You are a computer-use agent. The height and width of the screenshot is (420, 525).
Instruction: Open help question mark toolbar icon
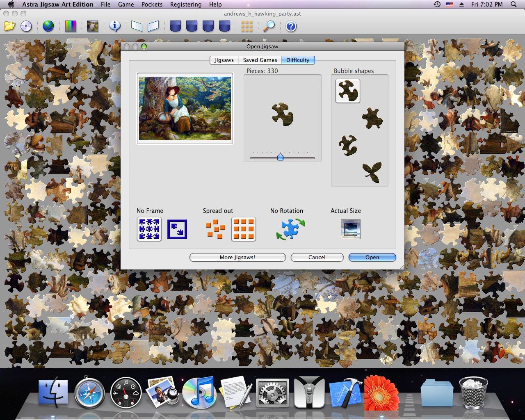coord(291,27)
